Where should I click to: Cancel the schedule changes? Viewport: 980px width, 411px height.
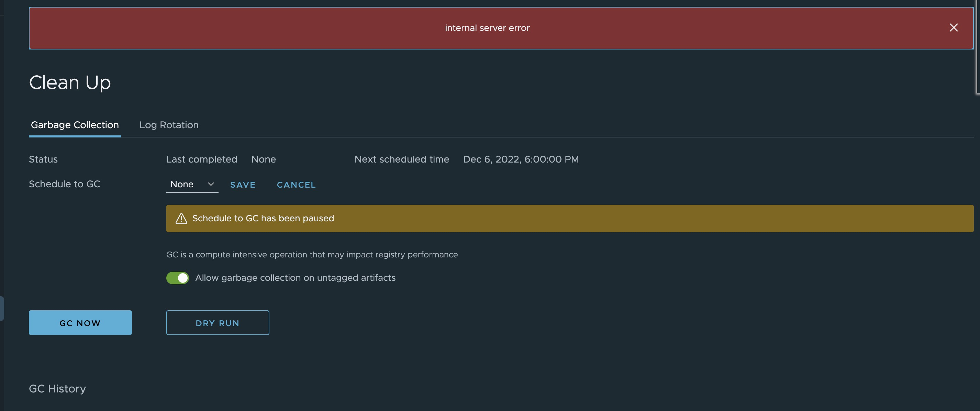pos(296,185)
